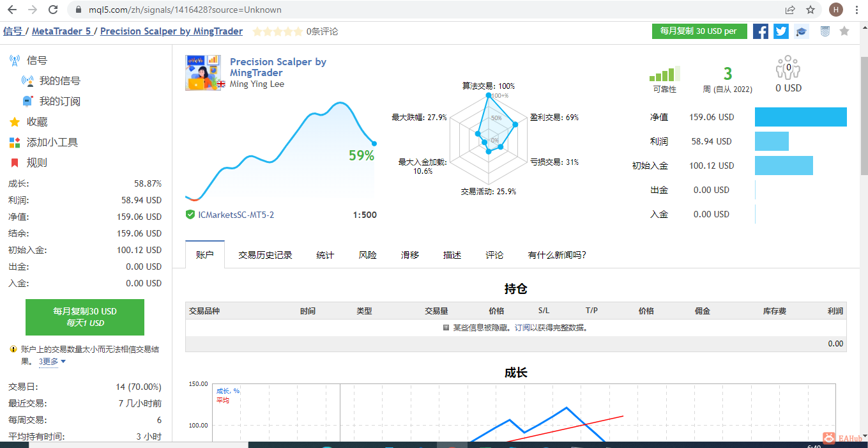The height and width of the screenshot is (448, 868).
Task: Open 规则 in the sidebar
Action: click(x=37, y=163)
